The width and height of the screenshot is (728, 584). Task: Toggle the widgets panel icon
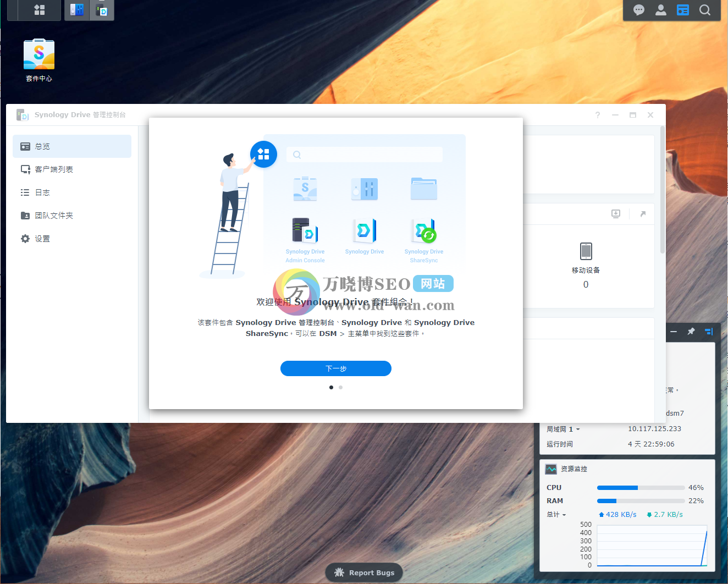point(683,10)
